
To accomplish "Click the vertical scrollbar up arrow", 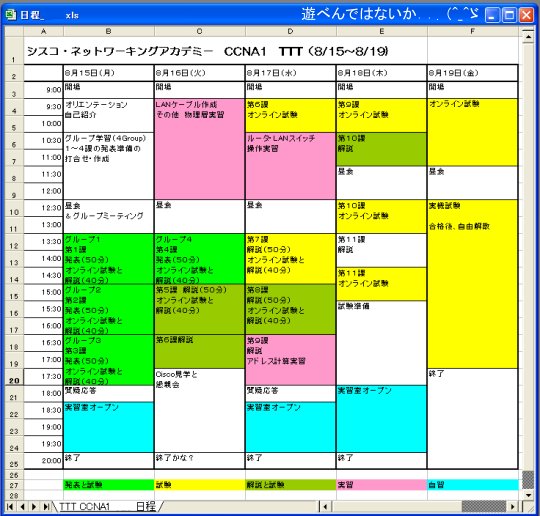I will 528,36.
